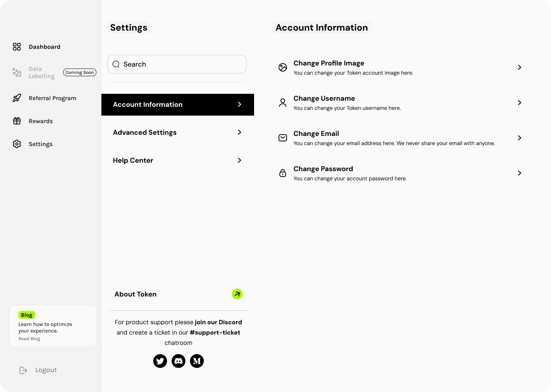
Task: Click the Change Profile Image icon
Action: click(x=283, y=67)
